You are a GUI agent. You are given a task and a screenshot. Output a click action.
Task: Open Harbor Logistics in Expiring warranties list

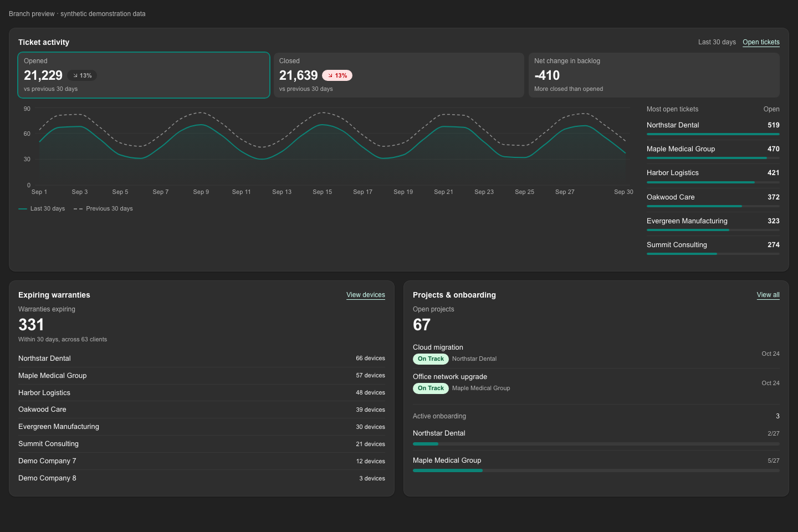click(202, 393)
